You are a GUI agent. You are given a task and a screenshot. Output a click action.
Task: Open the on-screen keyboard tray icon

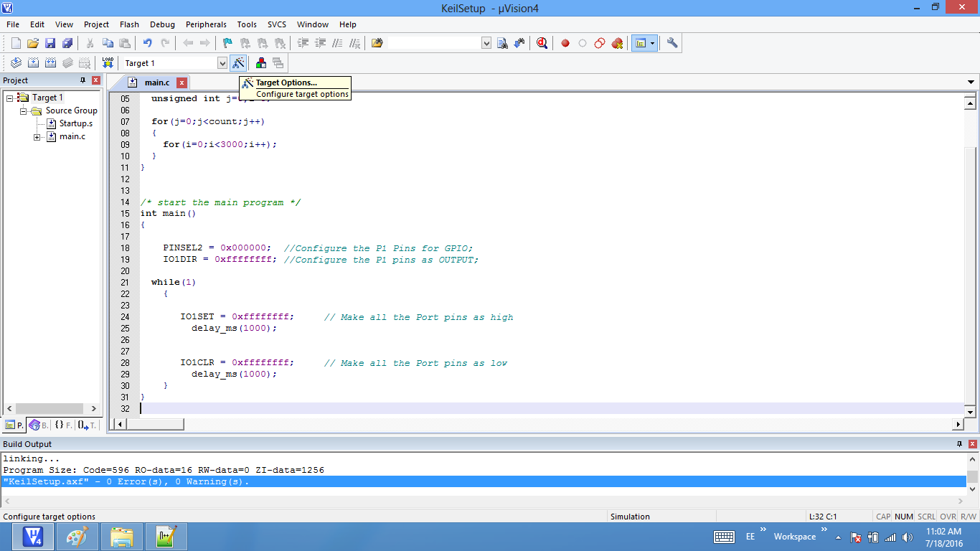point(724,537)
